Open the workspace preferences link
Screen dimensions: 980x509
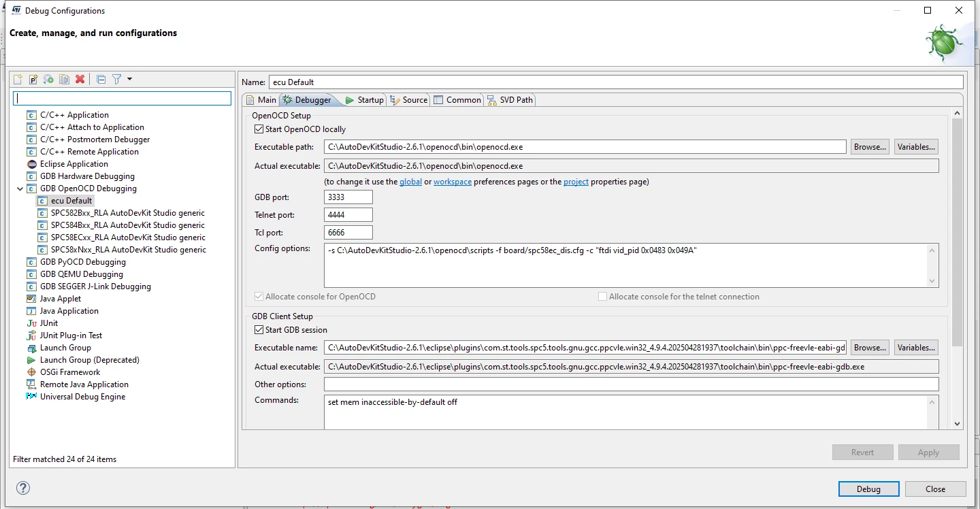[453, 182]
